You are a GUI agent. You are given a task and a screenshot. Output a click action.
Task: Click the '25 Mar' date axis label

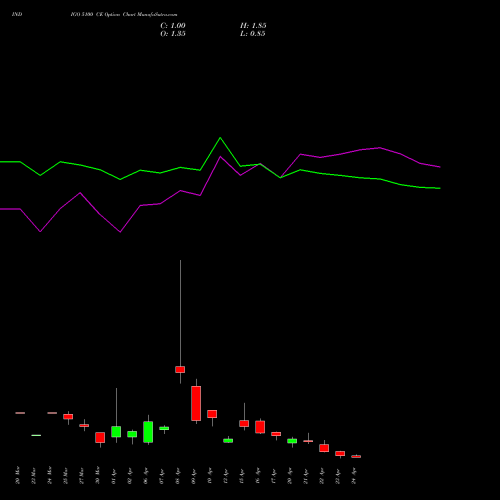tap(66, 475)
